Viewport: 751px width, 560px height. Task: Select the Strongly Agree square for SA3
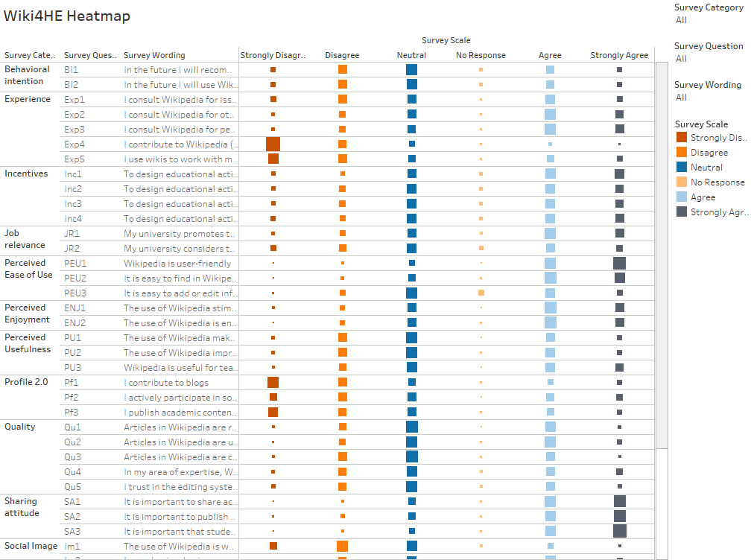(x=620, y=531)
